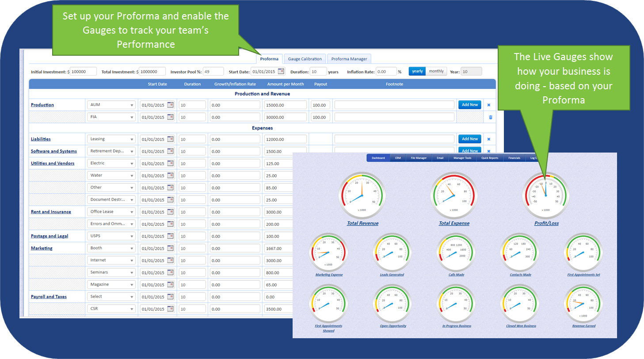Open the Proforma Manager tab
The image size is (644, 359).
[x=349, y=59]
